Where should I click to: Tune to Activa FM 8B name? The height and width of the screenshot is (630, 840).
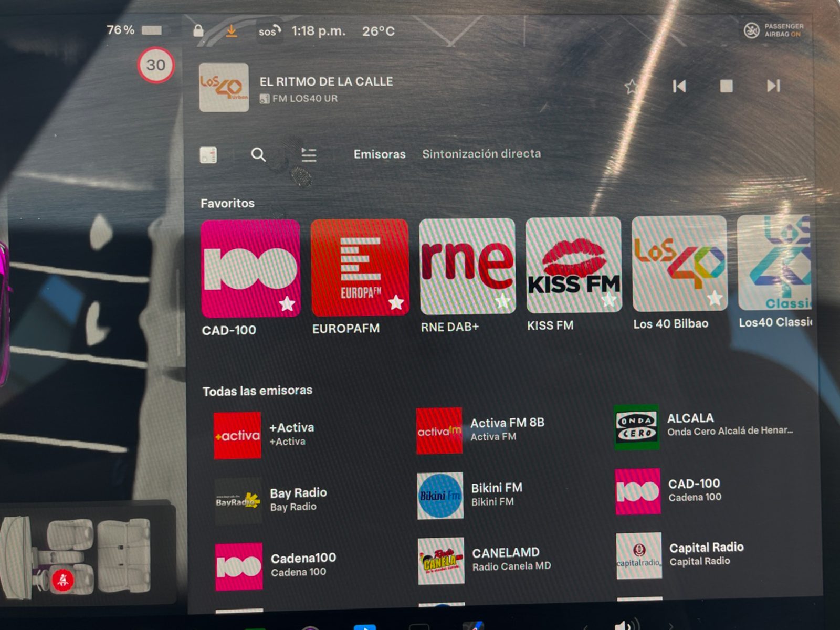(x=507, y=423)
